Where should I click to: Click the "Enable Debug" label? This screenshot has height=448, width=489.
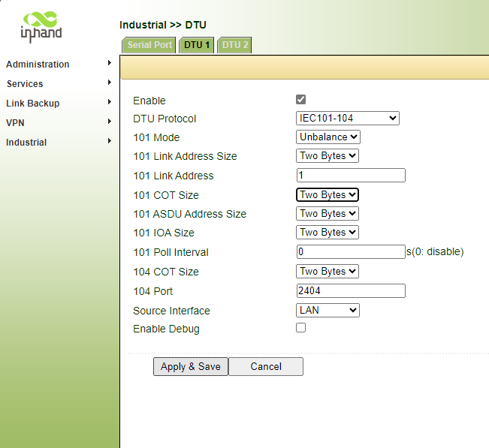point(166,329)
